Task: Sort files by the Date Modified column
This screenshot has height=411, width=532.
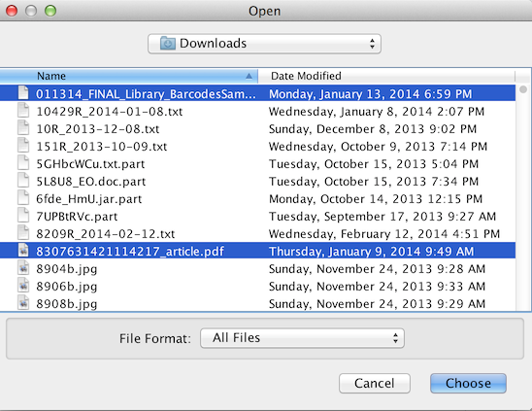Action: click(386, 76)
